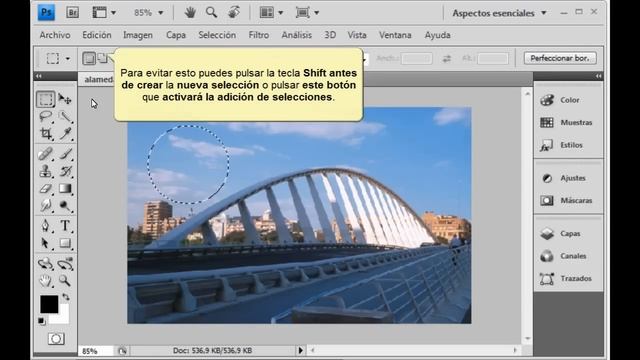Viewport: 640px width, 360px height.
Task: Click the Hand icon in the application bar
Action: 190,13
